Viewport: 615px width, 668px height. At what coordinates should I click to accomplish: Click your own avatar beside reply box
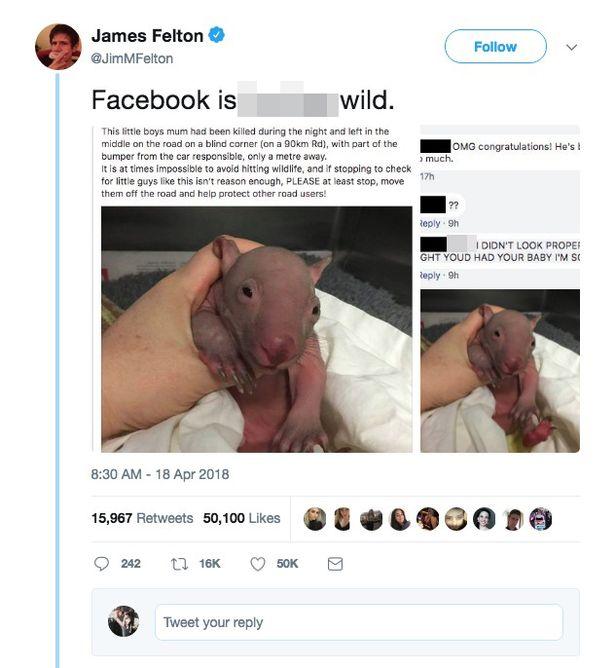[x=123, y=621]
